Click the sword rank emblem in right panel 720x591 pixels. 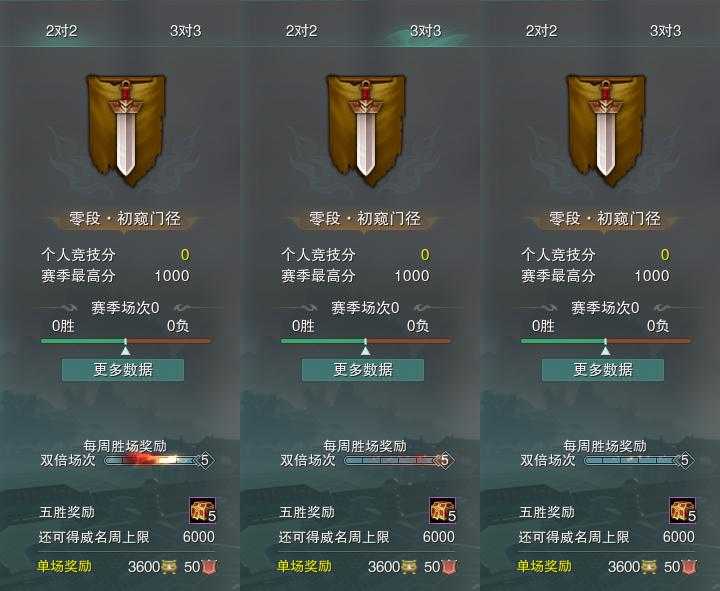[606, 130]
